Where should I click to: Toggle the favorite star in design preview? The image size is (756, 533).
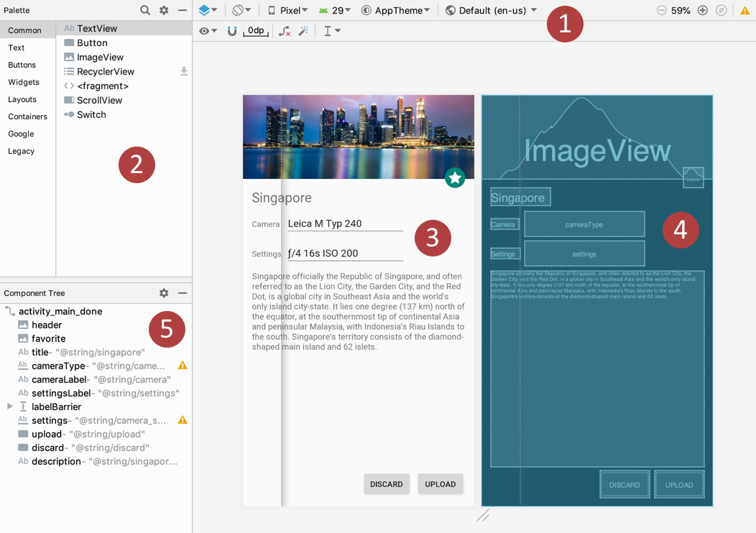(x=454, y=178)
